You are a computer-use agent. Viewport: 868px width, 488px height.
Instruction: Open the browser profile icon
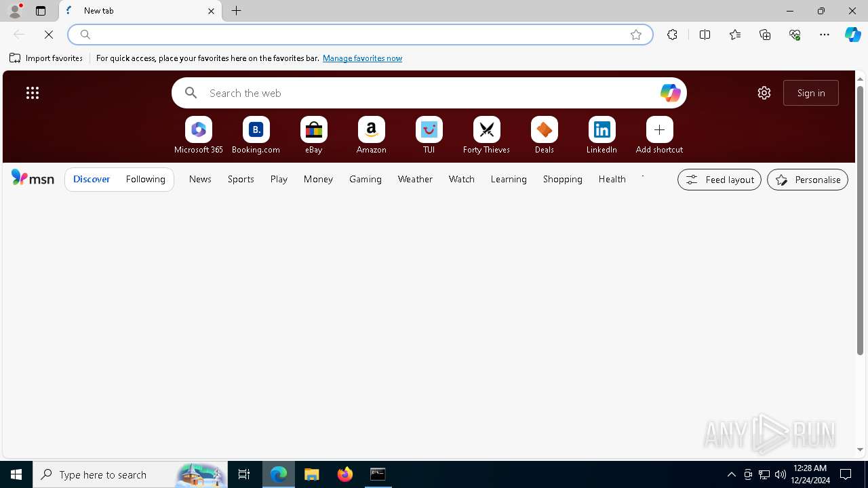[15, 11]
